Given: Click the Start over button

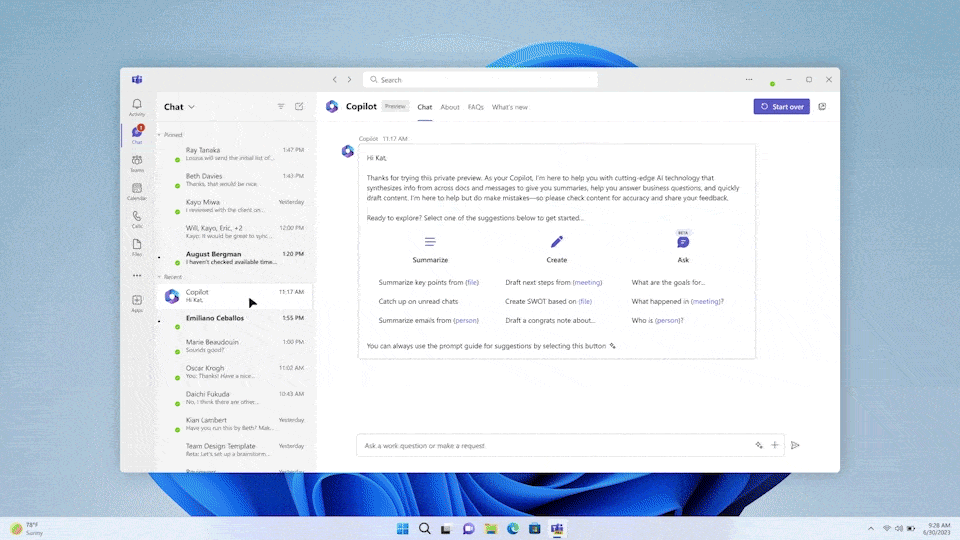Looking at the screenshot, I should point(781,106).
